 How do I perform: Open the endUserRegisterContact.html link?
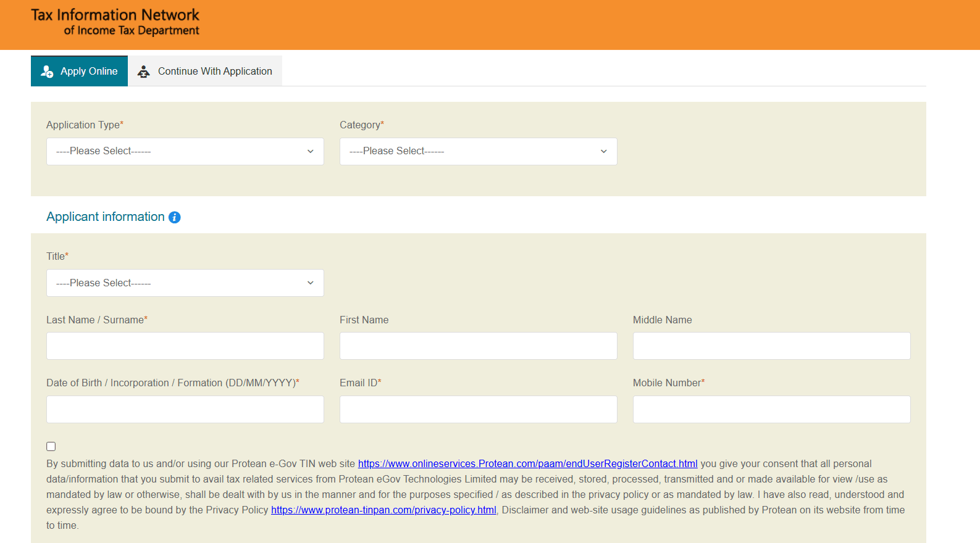(527, 463)
